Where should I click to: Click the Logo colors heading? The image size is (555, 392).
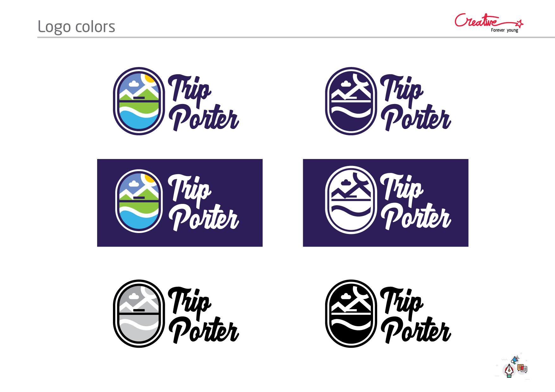(x=76, y=27)
